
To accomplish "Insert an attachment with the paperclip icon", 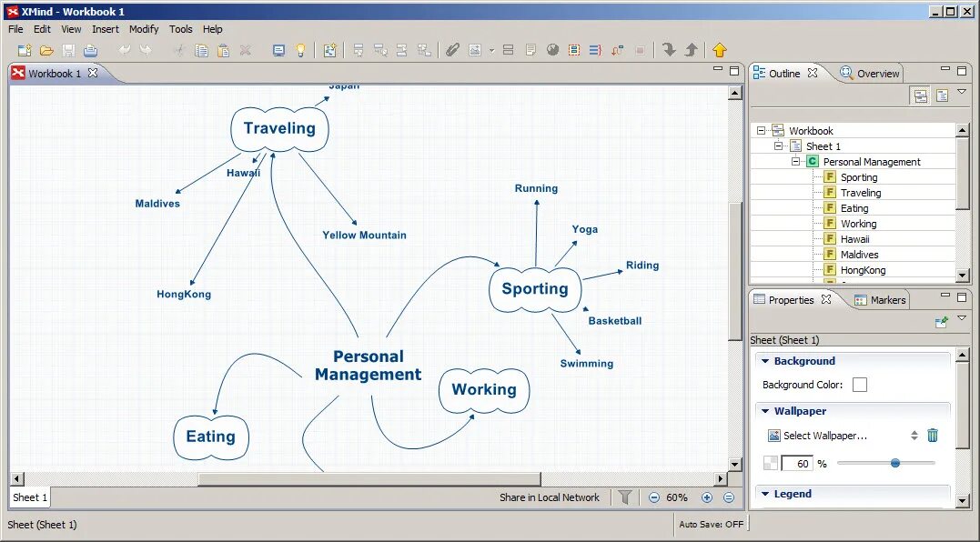I will 452,50.
